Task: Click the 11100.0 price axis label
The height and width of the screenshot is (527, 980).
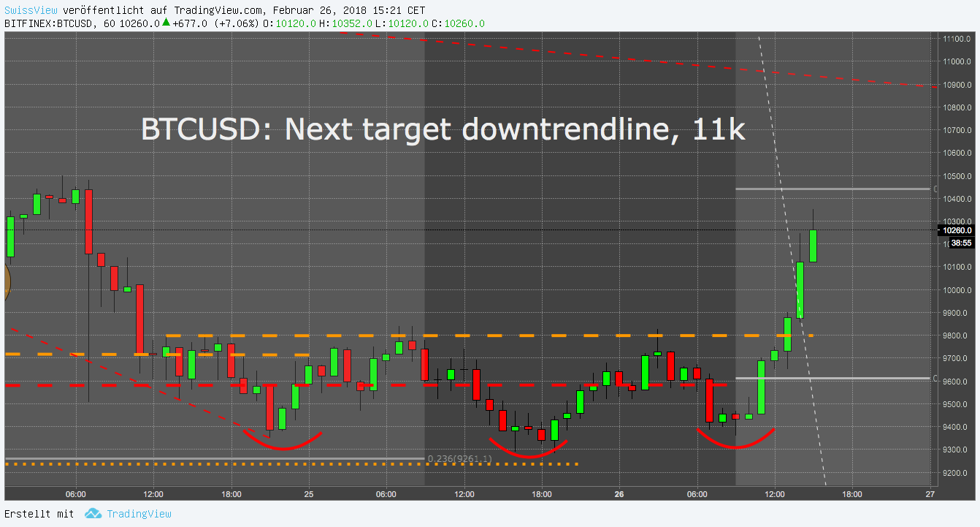Action: 957,38
